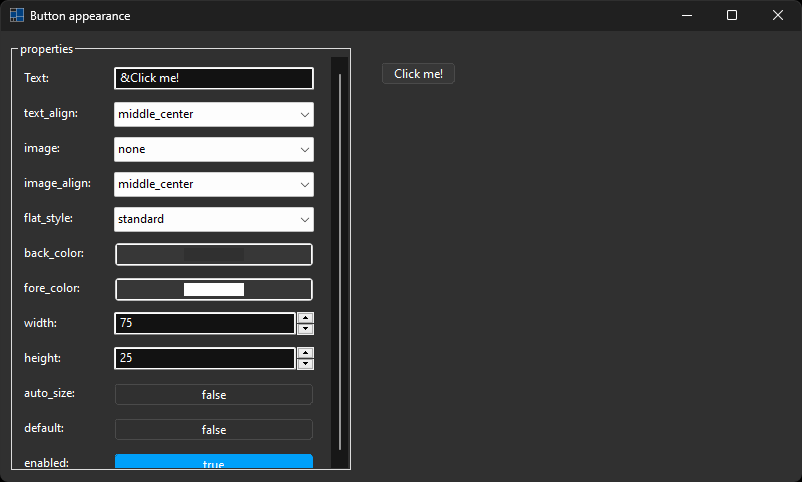The height and width of the screenshot is (482, 802).
Task: Maximize the Button appearance window
Action: (x=732, y=15)
